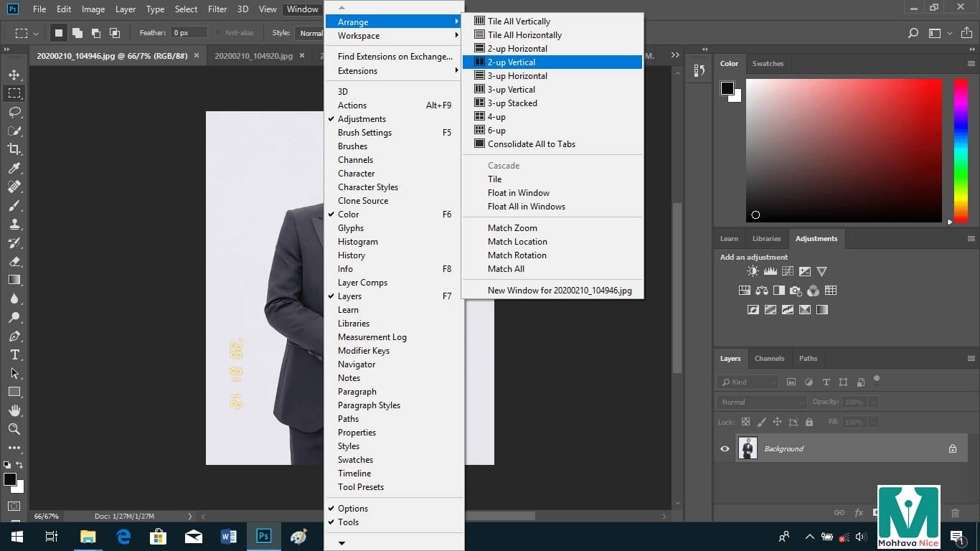980x551 pixels.
Task: Select the Move tool
Action: [x=14, y=75]
